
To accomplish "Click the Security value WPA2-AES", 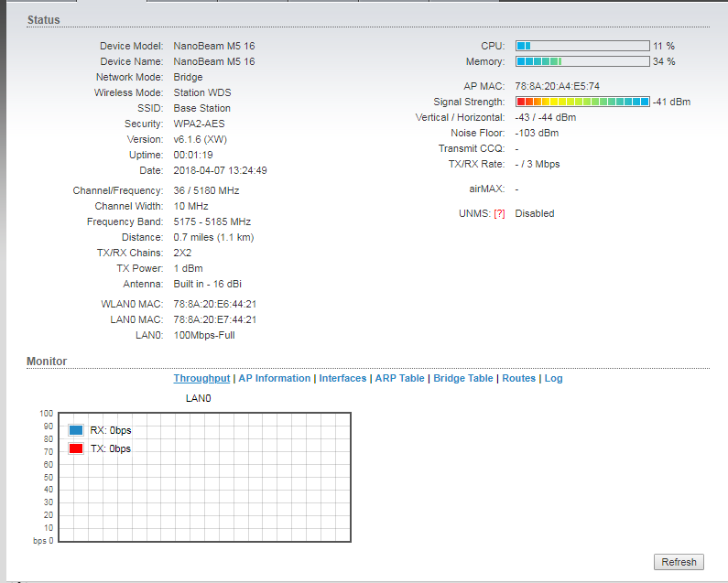I will click(x=200, y=124).
